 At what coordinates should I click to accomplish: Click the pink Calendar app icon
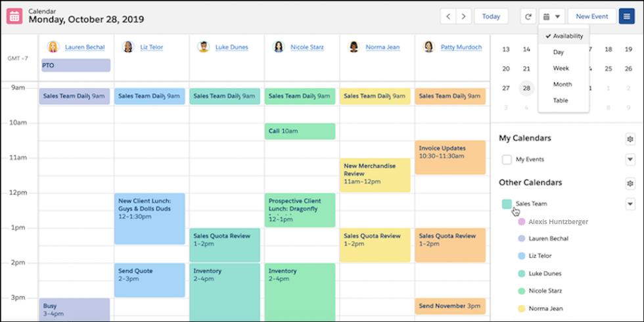14,16
